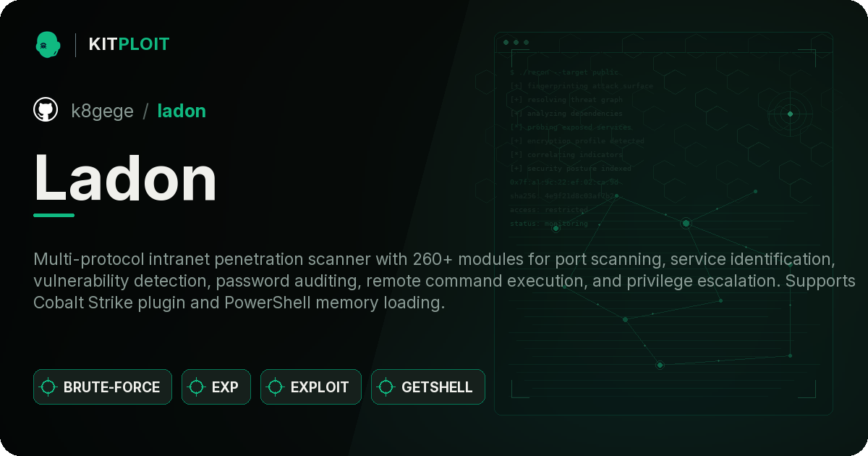
Task: Click the GitHub octocat icon
Action: point(46,110)
